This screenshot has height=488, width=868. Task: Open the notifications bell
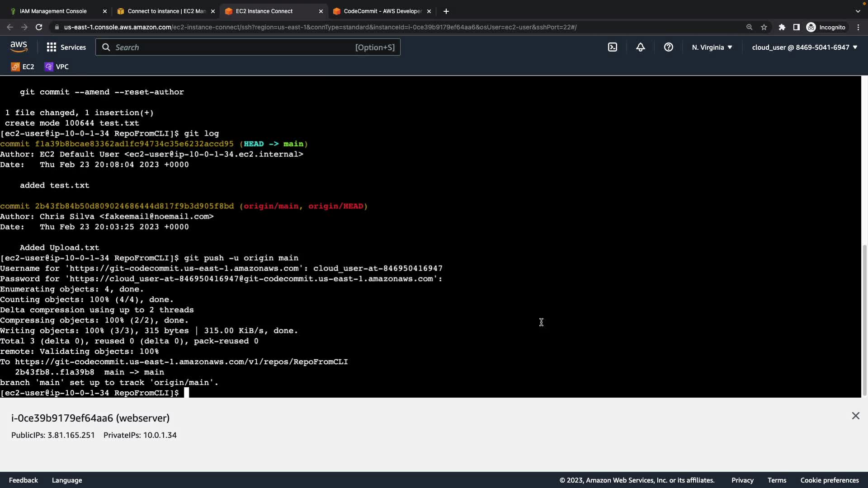pos(641,47)
